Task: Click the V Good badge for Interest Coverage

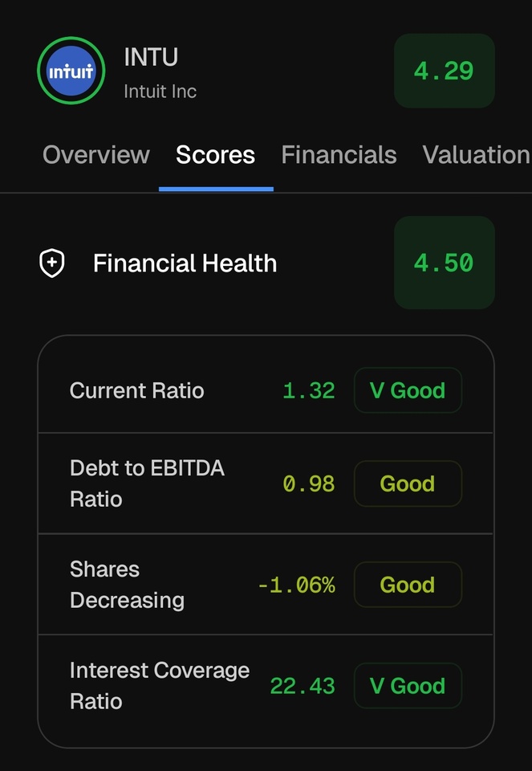Action: pyautogui.click(x=408, y=686)
